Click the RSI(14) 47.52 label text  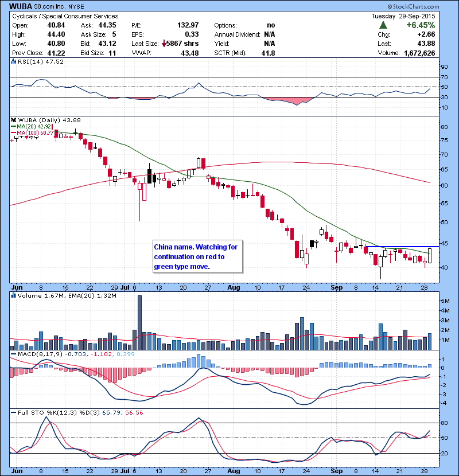click(41, 61)
